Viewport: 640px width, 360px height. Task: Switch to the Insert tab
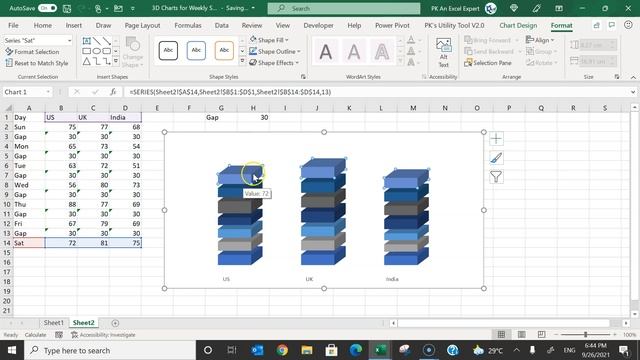(74, 25)
